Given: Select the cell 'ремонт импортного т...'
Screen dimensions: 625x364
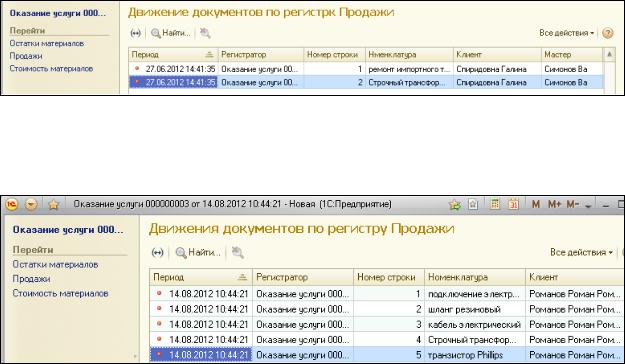Looking at the screenshot, I should 409,69.
